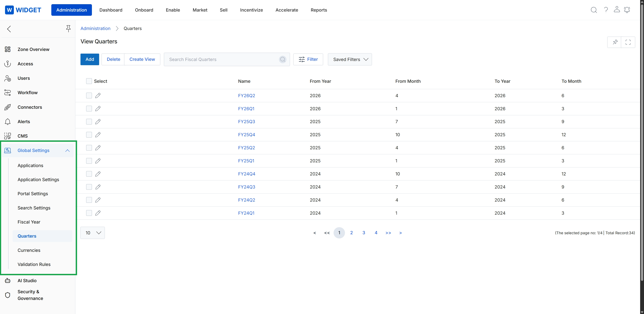This screenshot has width=644, height=314.
Task: Edit the FY26Q1 row with pencil icon
Action: click(x=98, y=109)
